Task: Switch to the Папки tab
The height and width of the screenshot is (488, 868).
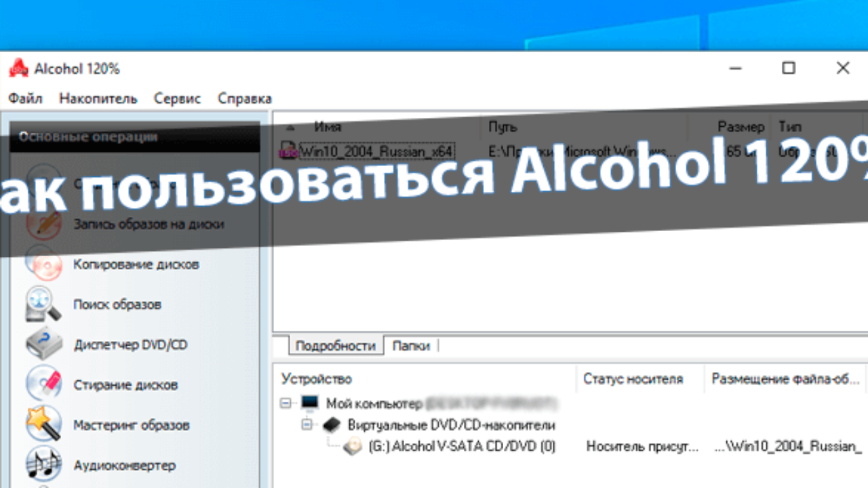Action: [x=411, y=346]
